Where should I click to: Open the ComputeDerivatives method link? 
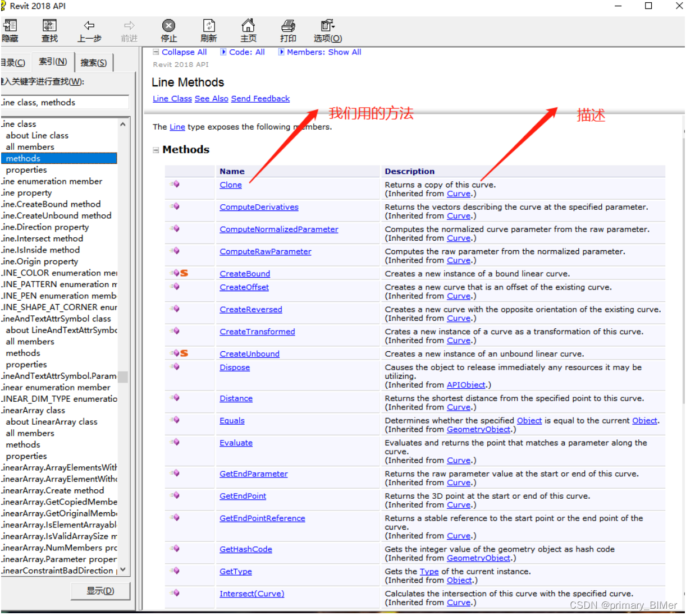tap(259, 207)
